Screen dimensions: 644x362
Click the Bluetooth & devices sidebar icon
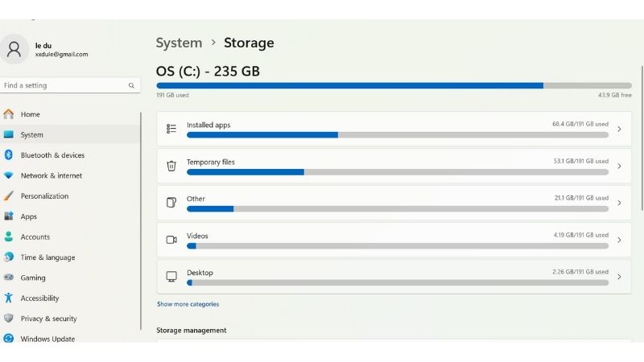click(8, 155)
